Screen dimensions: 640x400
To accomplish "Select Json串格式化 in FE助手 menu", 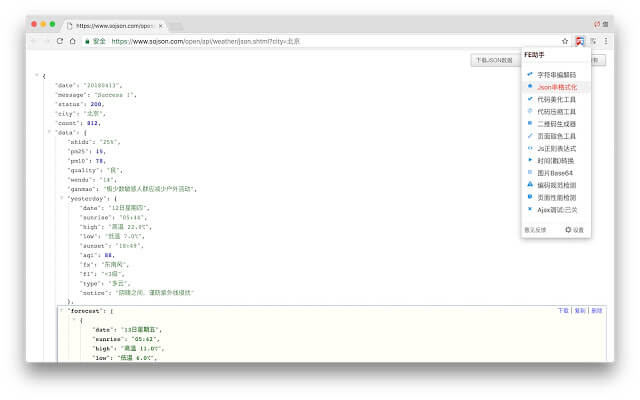I will 556,87.
